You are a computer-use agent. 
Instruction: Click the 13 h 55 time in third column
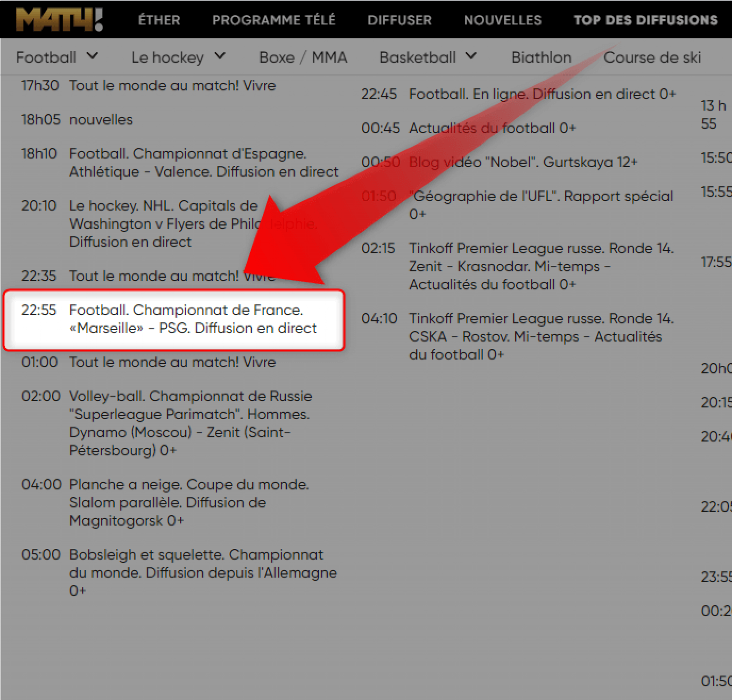[713, 115]
